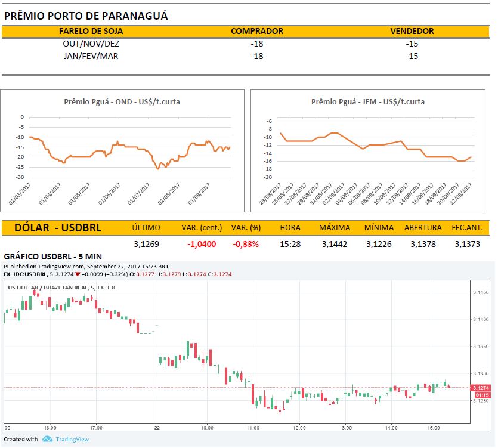
Task: Click the Prêmio Pguá - OND chart title
Action: [122, 102]
